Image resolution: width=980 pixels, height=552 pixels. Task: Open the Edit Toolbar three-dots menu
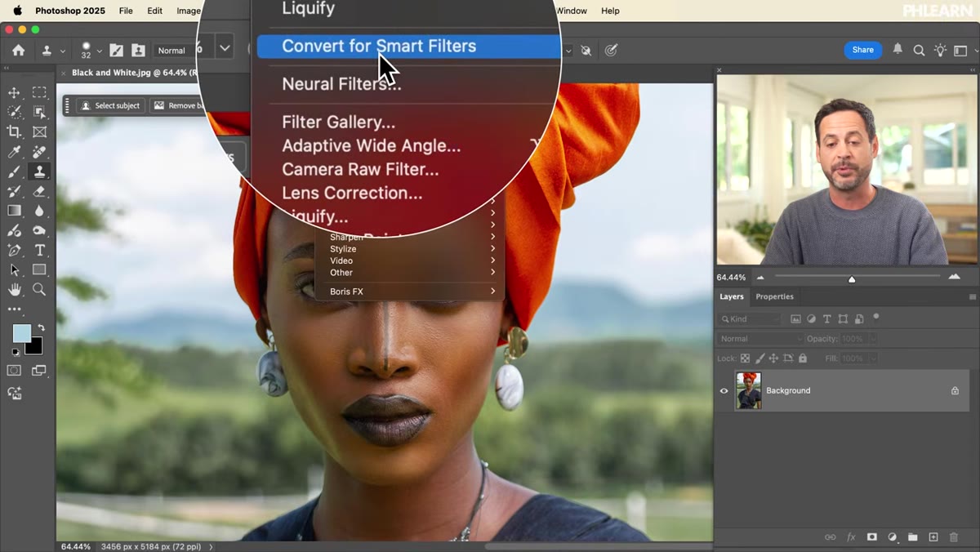14,309
